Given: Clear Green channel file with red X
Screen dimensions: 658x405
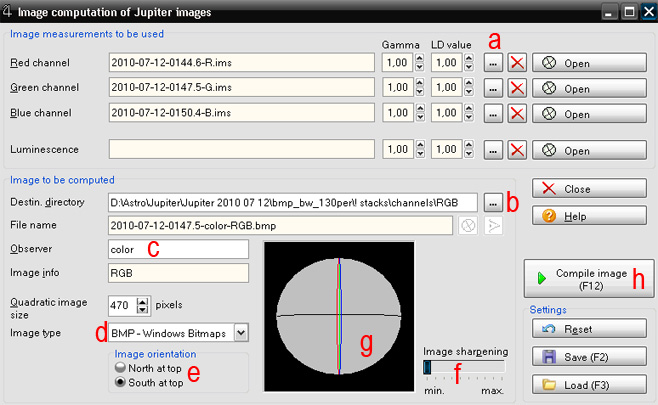Looking at the screenshot, I should pos(517,88).
